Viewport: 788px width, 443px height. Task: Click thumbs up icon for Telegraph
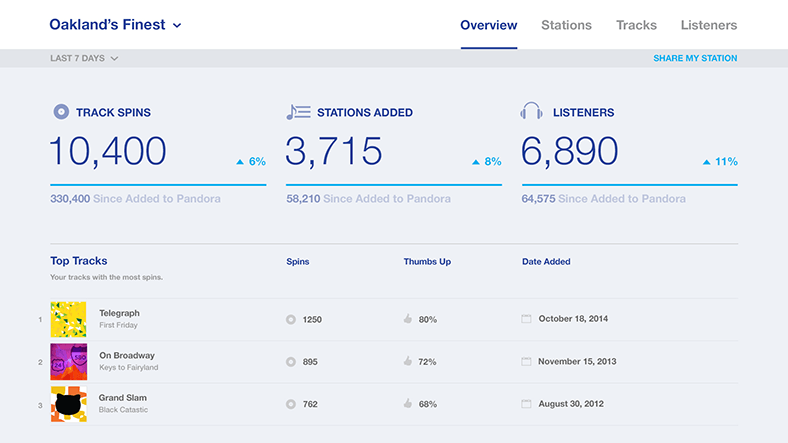point(408,319)
